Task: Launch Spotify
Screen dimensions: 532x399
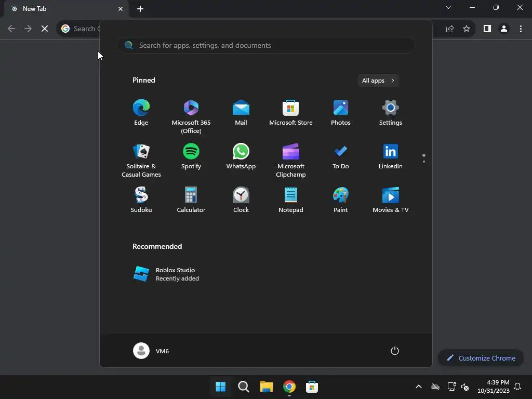Action: tap(191, 156)
